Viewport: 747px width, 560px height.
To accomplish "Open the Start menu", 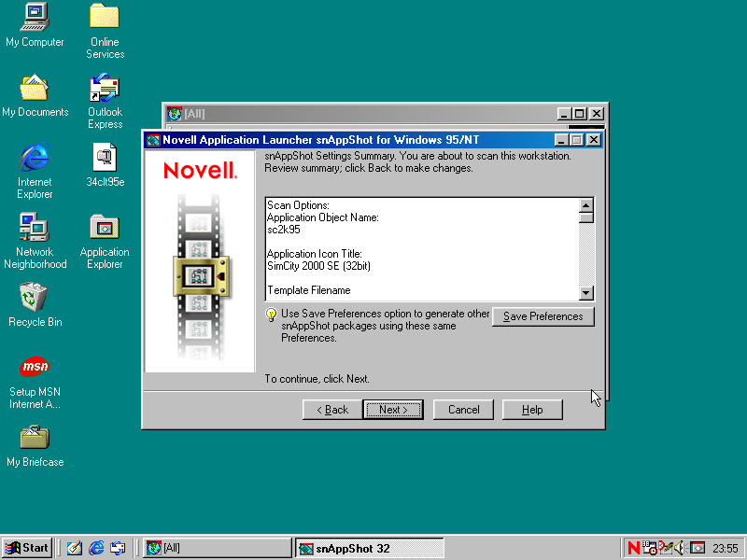I will click(x=27, y=548).
